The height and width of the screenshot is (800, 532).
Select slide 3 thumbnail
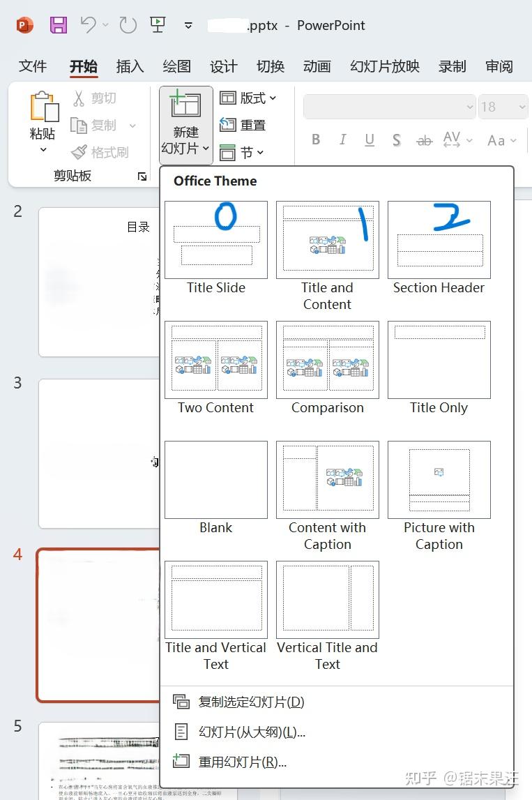(99, 453)
